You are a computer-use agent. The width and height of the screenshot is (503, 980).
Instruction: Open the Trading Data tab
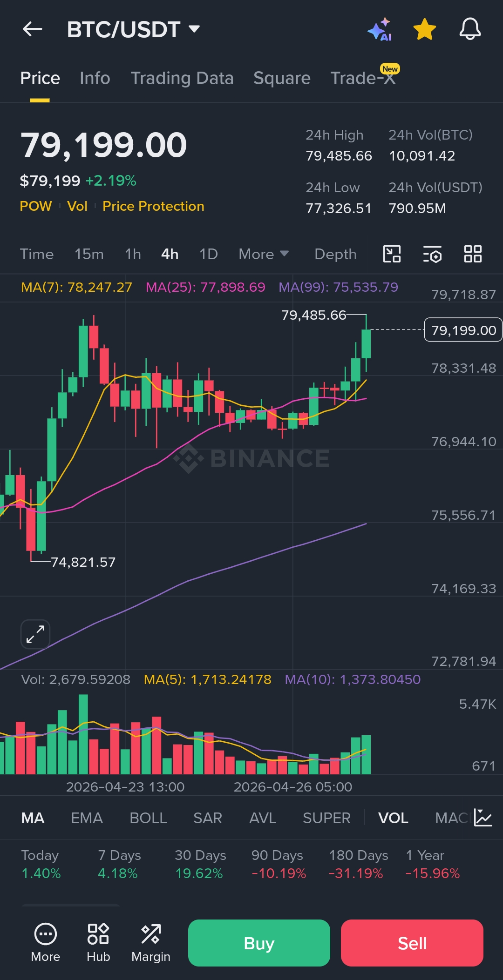[x=182, y=78]
